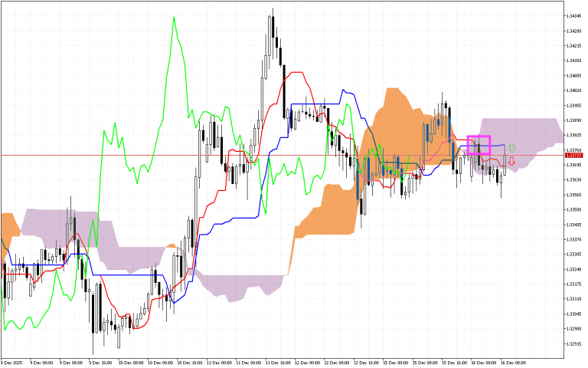Image resolution: width=588 pixels, height=368 pixels.
Task: Click price axis label 1.34280
Action: [x=574, y=31]
